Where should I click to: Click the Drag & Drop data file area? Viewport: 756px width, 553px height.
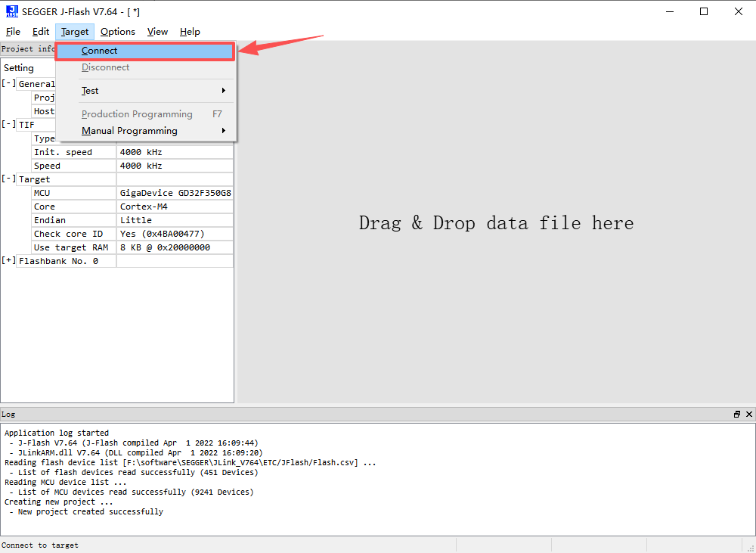[x=496, y=223]
